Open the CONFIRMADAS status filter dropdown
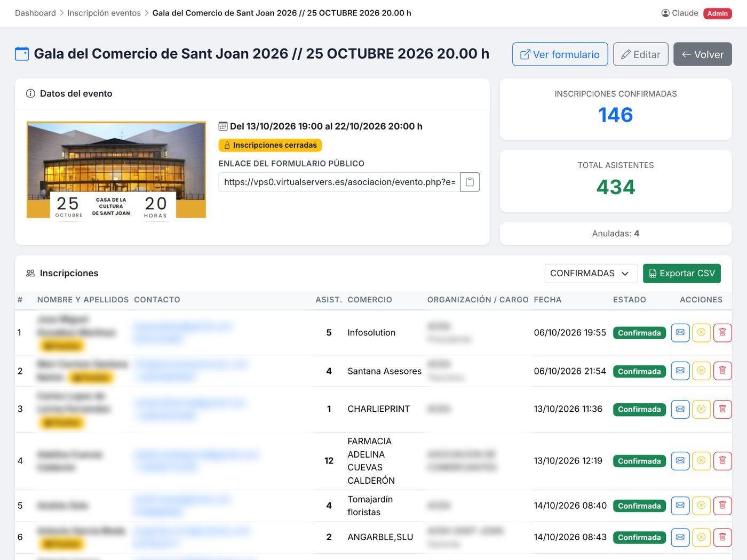Image resolution: width=747 pixels, height=560 pixels. [591, 273]
